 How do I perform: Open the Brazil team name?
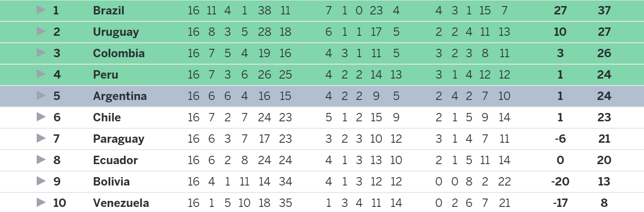click(109, 10)
